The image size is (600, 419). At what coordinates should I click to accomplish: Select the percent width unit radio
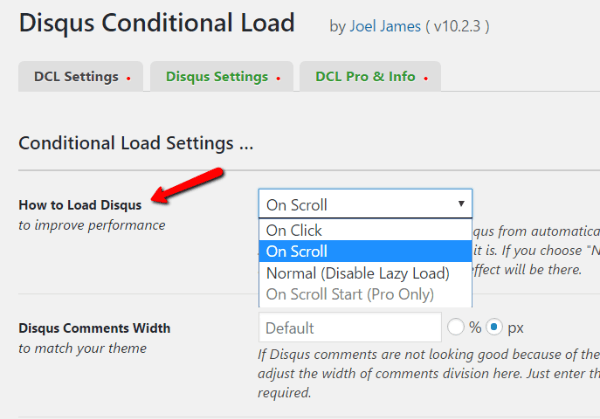tap(455, 328)
